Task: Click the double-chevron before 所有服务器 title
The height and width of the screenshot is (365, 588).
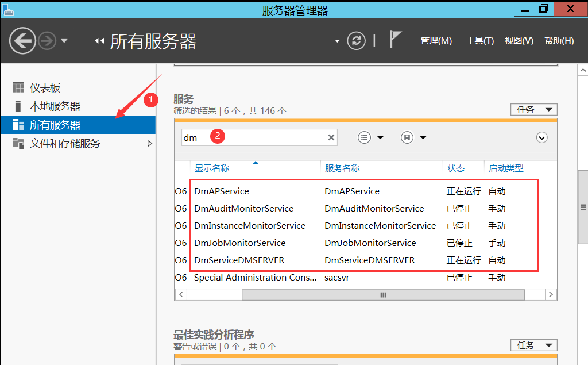Action: [x=99, y=41]
